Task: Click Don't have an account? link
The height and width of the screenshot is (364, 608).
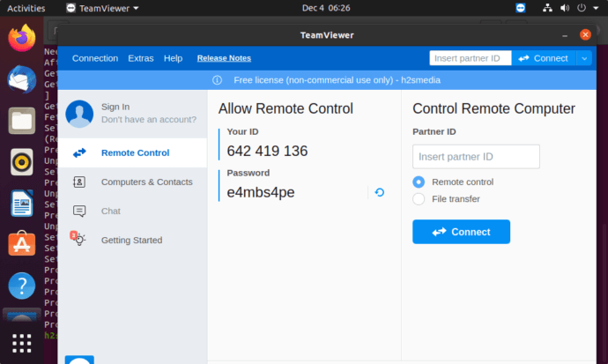Action: (149, 119)
